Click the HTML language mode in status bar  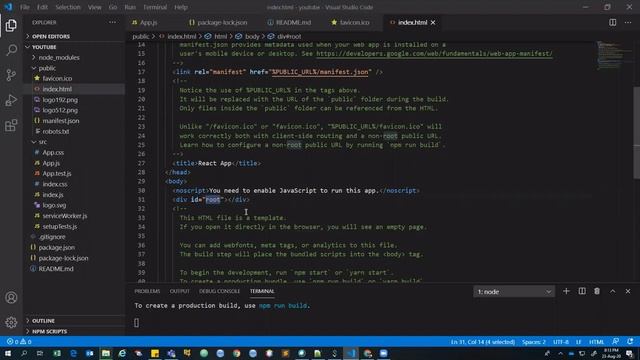click(596, 342)
